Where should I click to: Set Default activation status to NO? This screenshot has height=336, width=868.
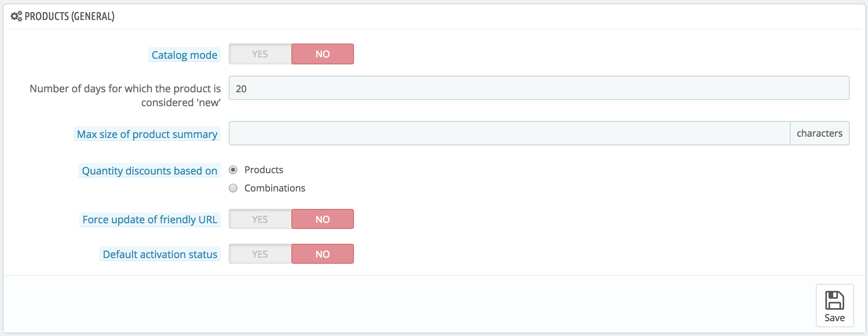323,254
